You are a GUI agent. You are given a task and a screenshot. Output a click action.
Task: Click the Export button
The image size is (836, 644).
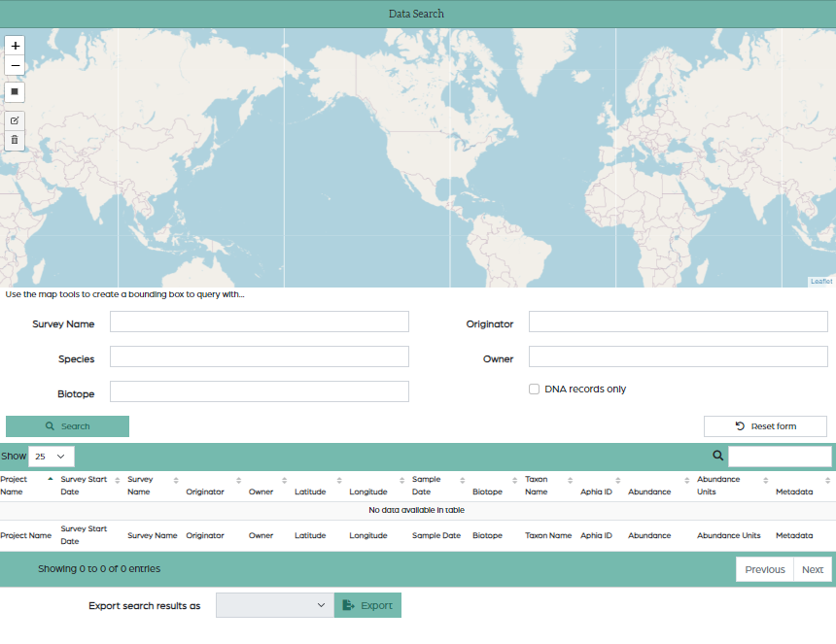click(x=367, y=605)
